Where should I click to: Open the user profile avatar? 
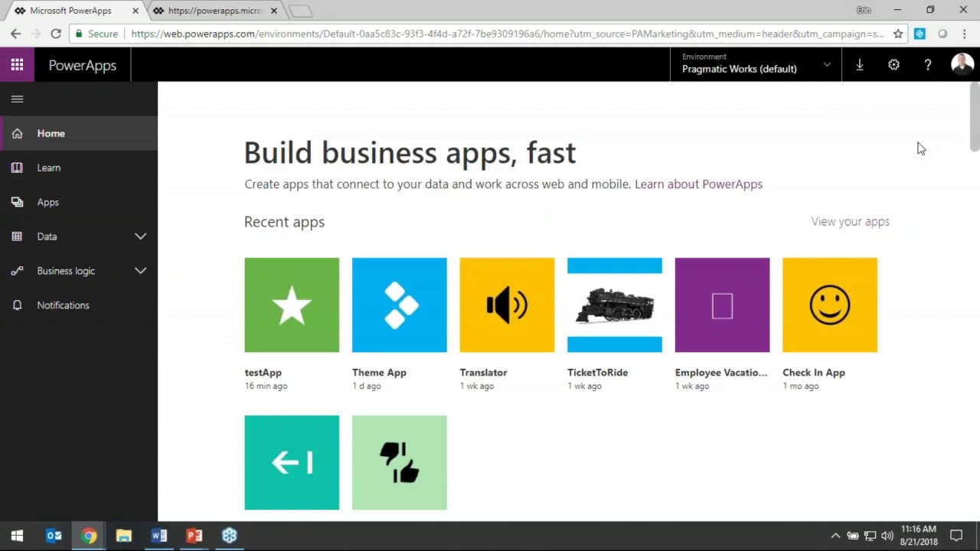pos(962,64)
